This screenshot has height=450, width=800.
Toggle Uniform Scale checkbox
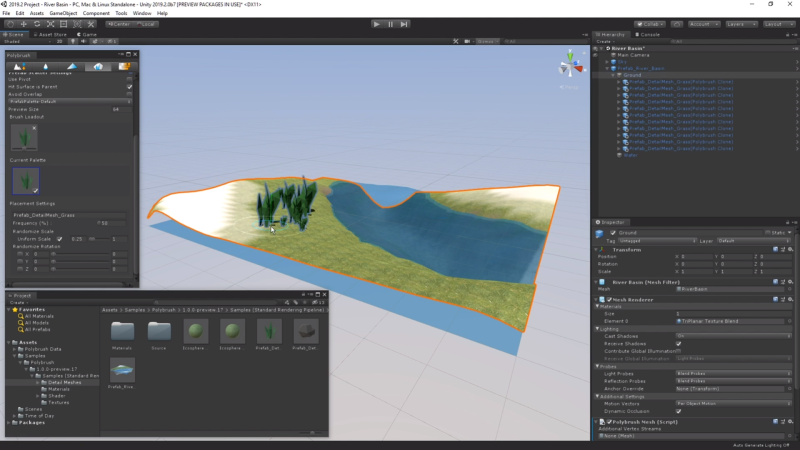[60, 239]
